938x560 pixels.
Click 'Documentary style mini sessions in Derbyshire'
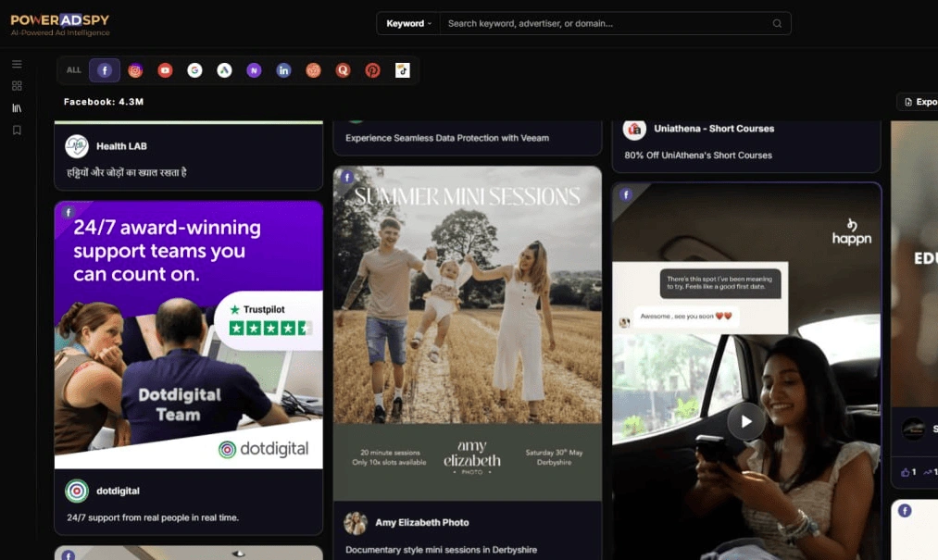click(441, 550)
